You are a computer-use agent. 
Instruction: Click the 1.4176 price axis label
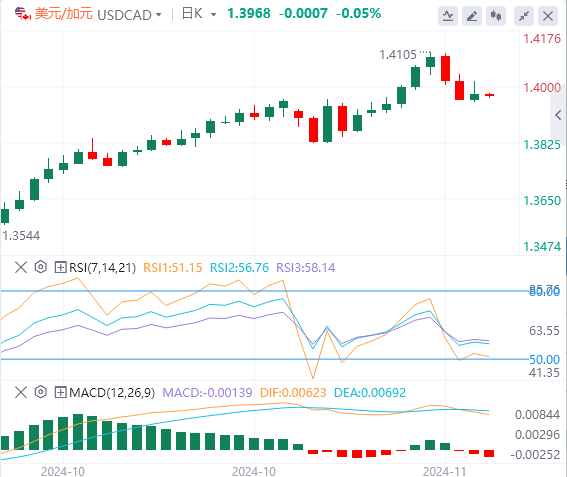542,39
